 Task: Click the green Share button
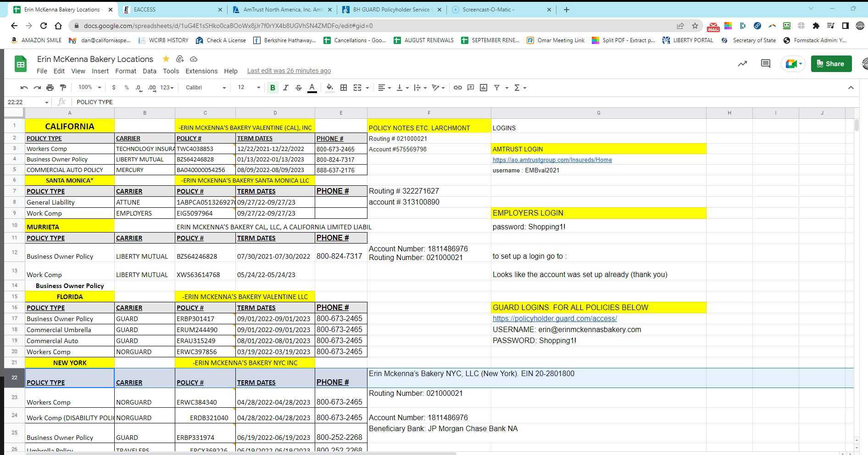tap(831, 64)
